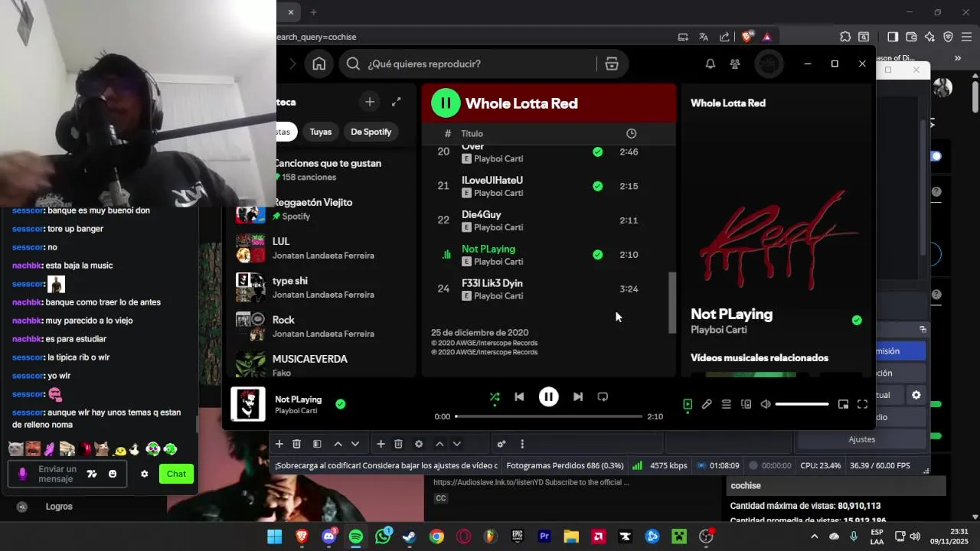Toggle the saved check on Not PLaying track row
This screenshot has height=551, width=980.
pos(597,255)
